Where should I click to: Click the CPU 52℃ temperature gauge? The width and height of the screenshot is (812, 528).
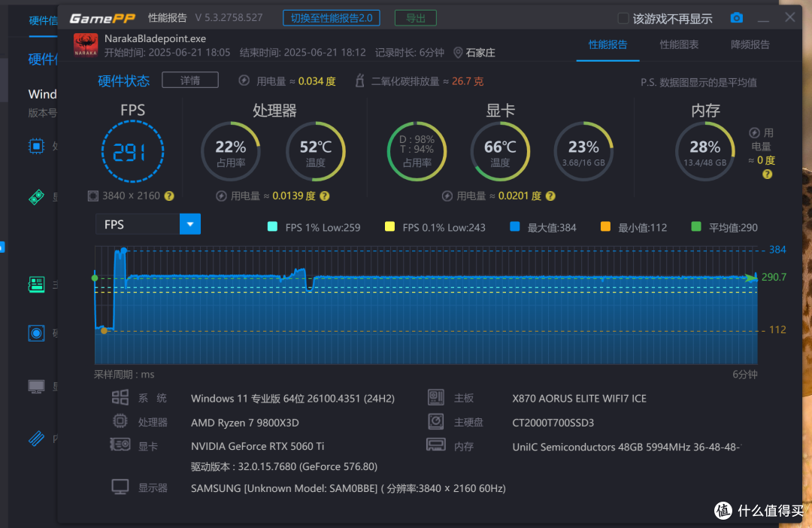click(315, 151)
